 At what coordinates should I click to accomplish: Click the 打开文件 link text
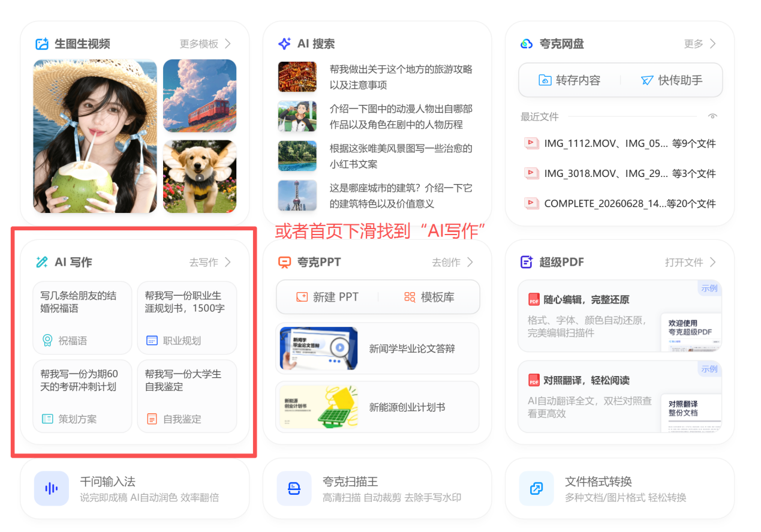(684, 262)
